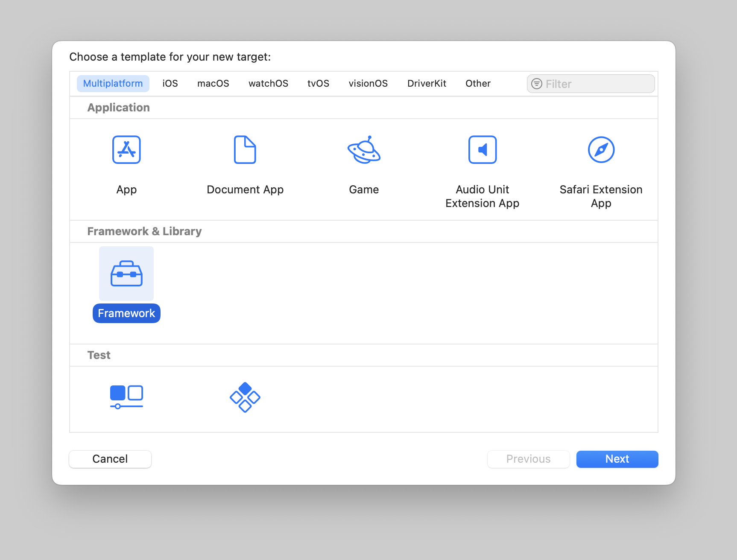
Task: Choose the Game template icon
Action: click(x=363, y=150)
